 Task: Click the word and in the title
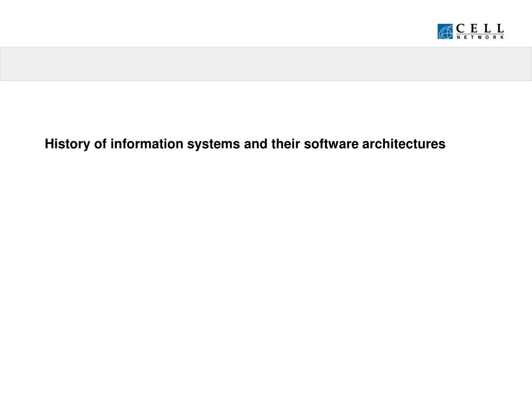point(256,143)
